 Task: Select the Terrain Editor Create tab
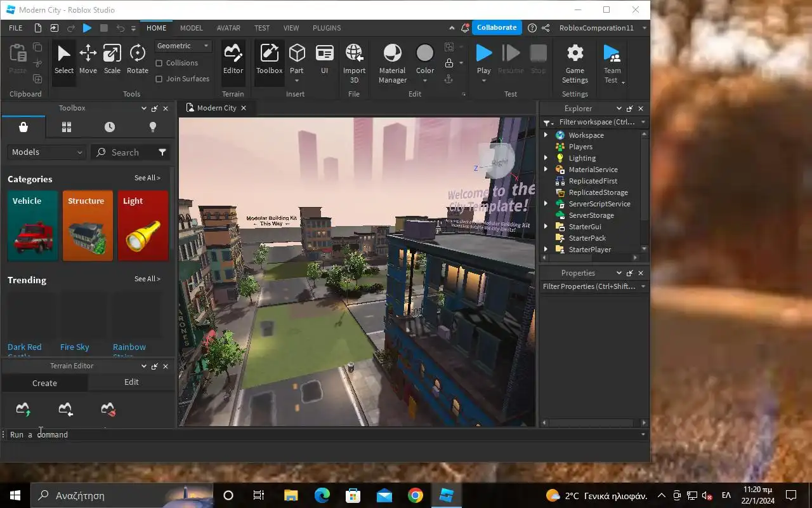[x=44, y=383]
